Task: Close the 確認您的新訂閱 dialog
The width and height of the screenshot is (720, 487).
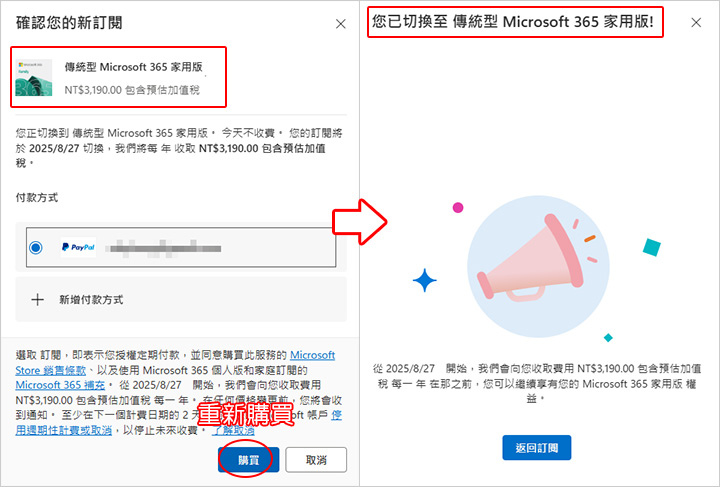Action: point(340,24)
